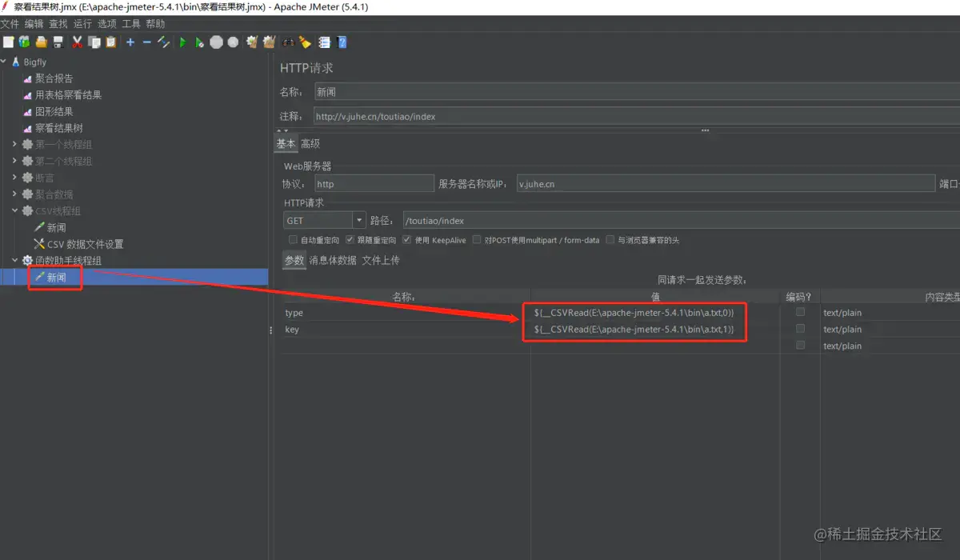Open the 查找 menu
Viewport: 960px width, 560px height.
pyautogui.click(x=58, y=24)
